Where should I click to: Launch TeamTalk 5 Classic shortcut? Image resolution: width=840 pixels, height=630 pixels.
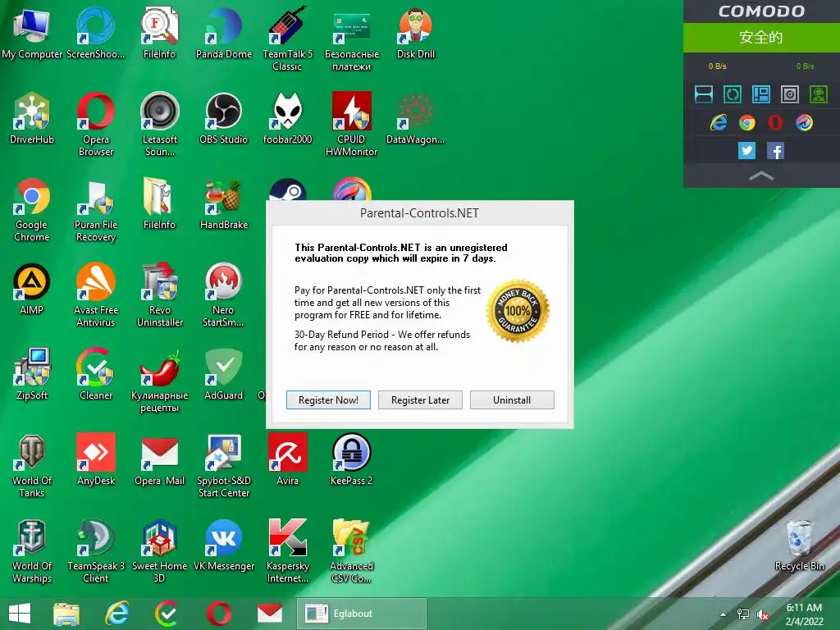287,39
